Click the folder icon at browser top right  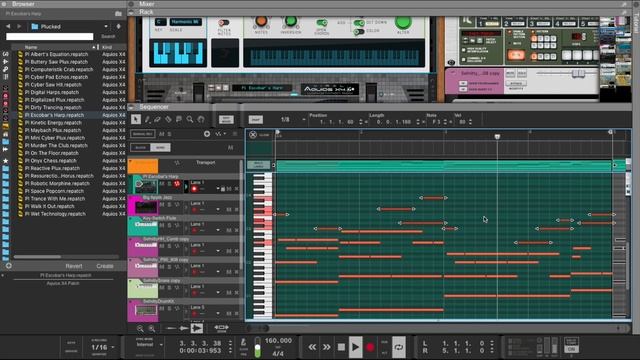(118, 13)
